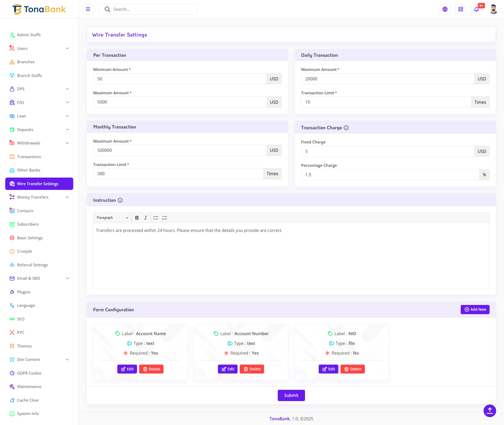
Task: Click the Transaction Charge info icon
Action: click(x=346, y=128)
